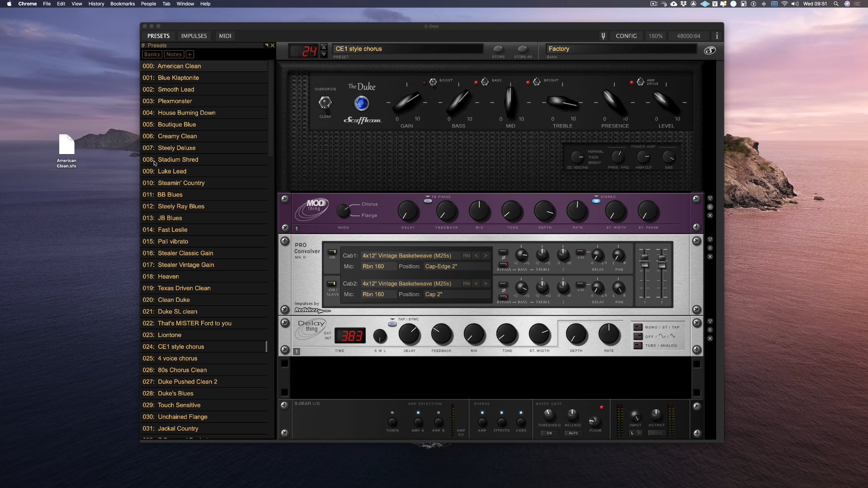868x488 pixels.
Task: Flip the Overdrive/Clean toggle switch
Action: (325, 103)
